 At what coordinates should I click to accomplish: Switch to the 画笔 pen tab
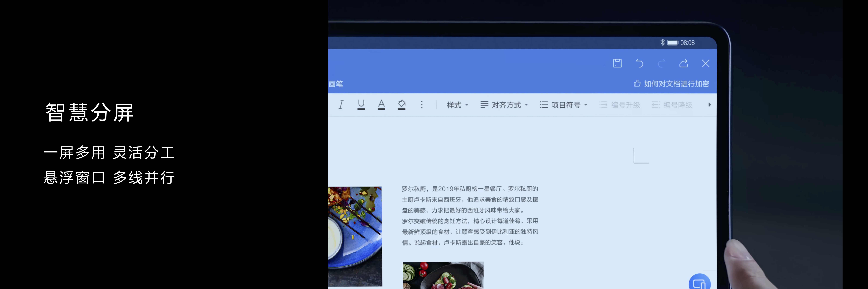pos(336,84)
